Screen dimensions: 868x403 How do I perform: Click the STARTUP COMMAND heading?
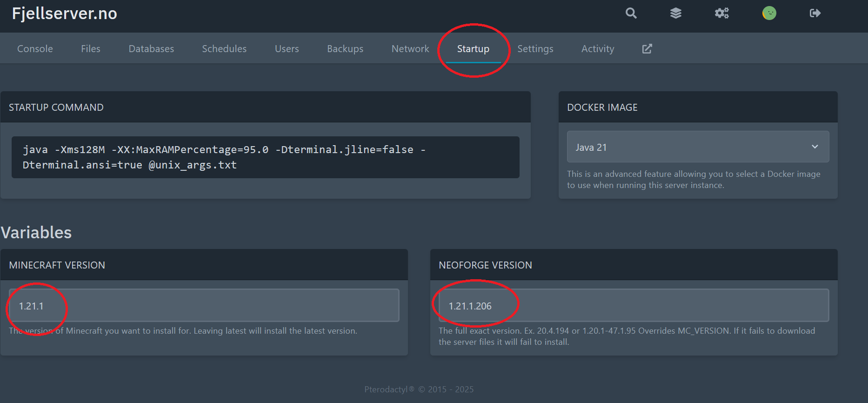[56, 107]
